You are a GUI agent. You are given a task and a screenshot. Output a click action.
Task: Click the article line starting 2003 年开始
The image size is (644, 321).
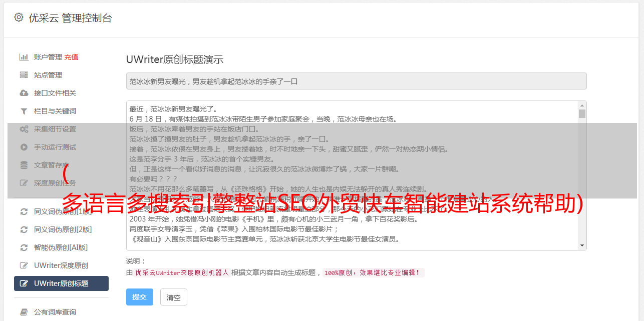click(274, 219)
